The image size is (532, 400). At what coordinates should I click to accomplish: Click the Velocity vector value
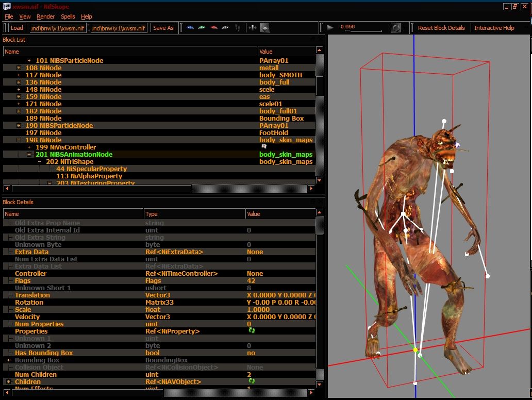pyautogui.click(x=281, y=317)
